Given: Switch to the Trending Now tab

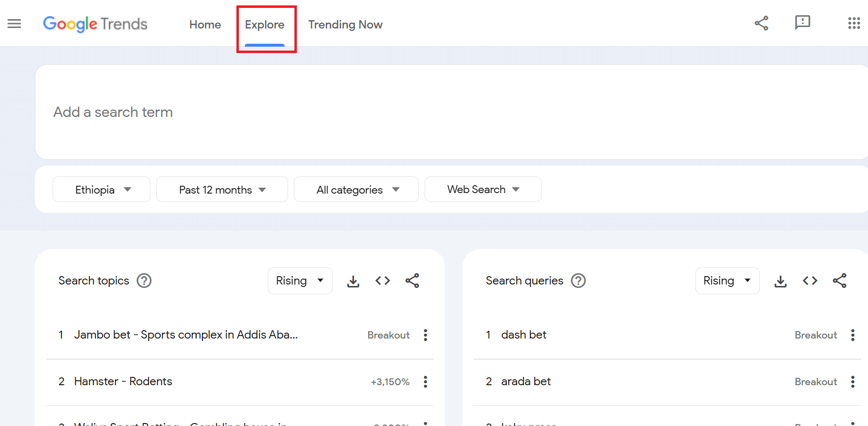Looking at the screenshot, I should click(x=345, y=25).
